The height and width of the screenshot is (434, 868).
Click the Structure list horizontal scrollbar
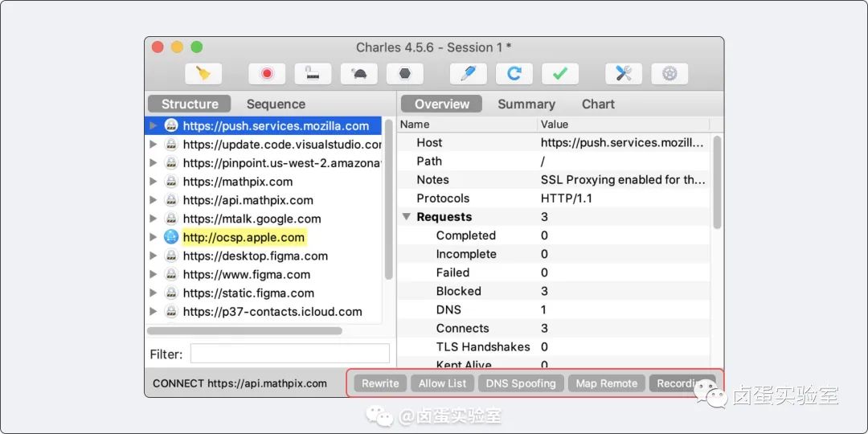click(x=244, y=331)
